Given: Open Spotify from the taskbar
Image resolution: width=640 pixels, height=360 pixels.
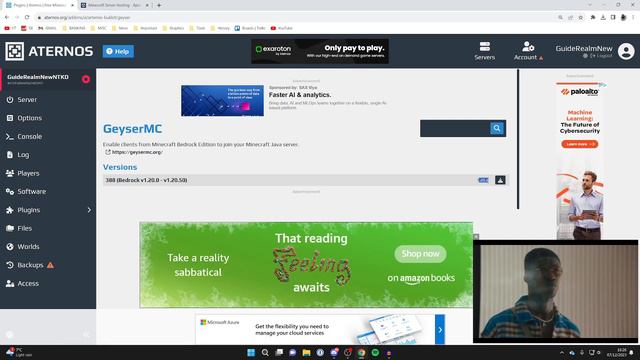Looking at the screenshot, I should point(375,353).
